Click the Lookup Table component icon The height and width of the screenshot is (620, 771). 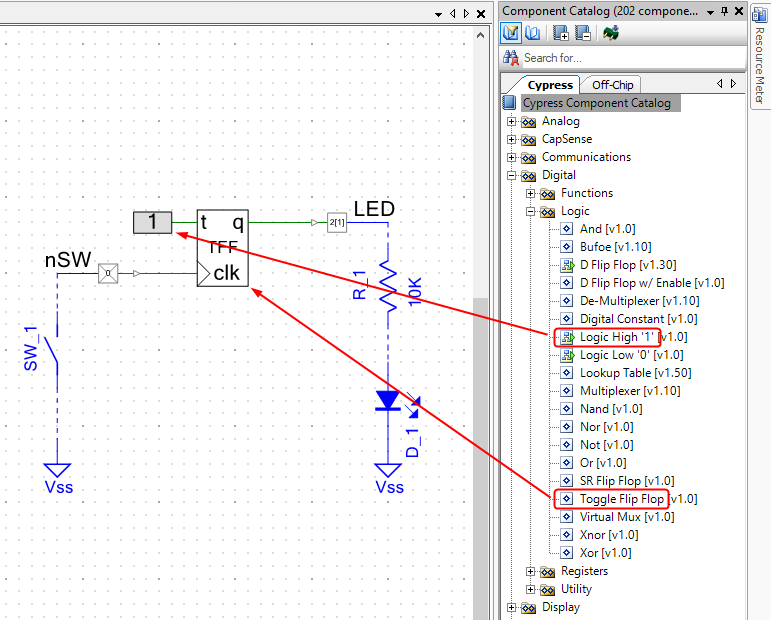coord(567,373)
